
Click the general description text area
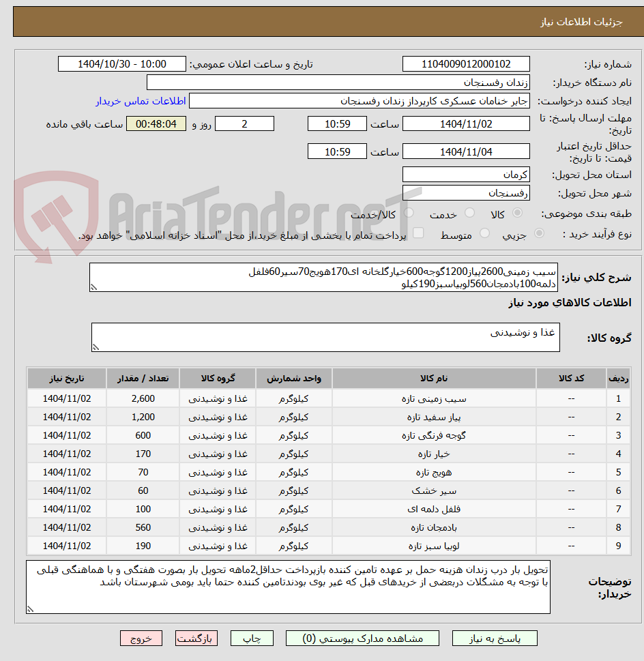323,278
